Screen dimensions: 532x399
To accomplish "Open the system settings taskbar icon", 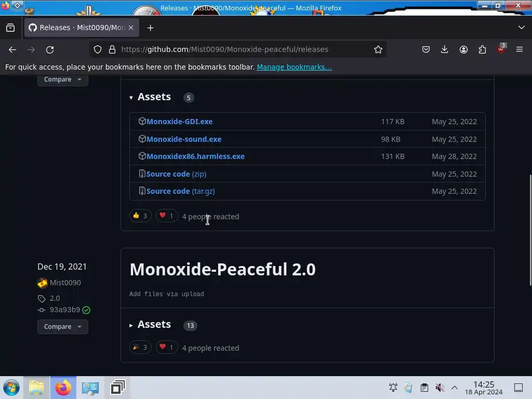I will click(90, 388).
